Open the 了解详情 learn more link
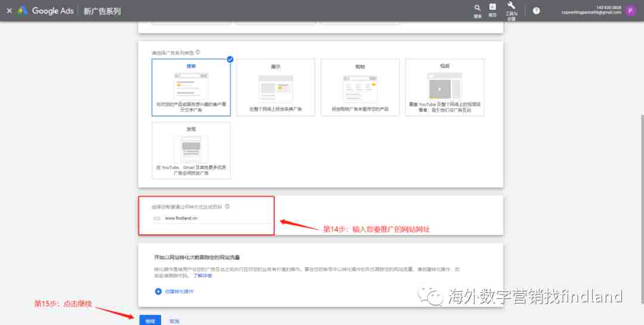Screen dimensions: 644x325 203,276
